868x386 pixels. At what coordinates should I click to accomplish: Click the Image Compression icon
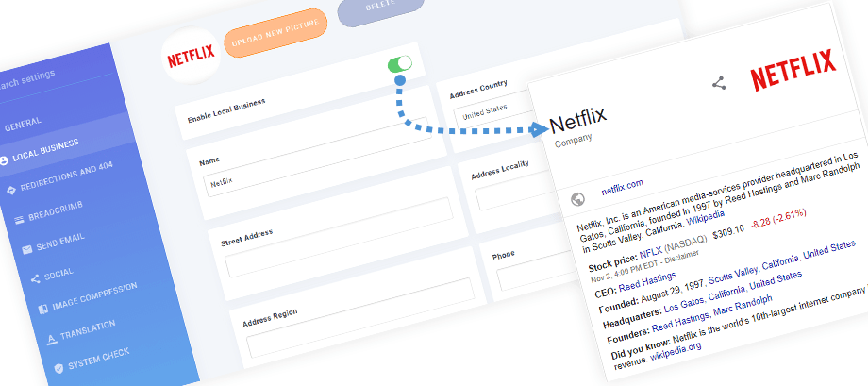click(43, 309)
